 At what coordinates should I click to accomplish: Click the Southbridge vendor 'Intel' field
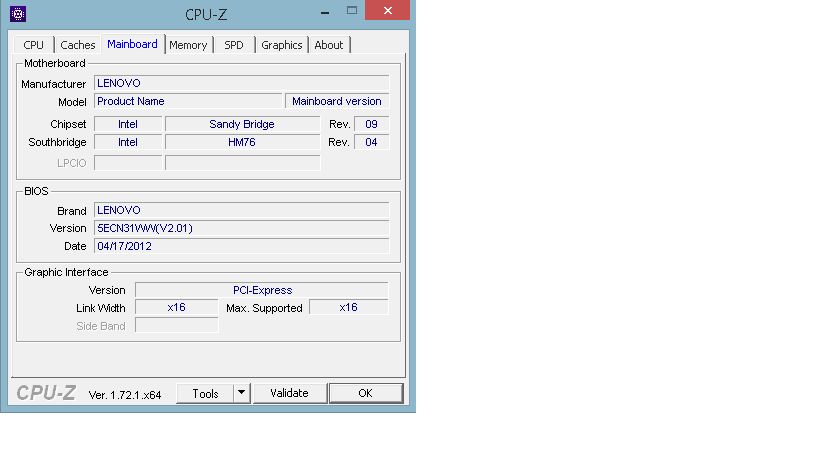point(128,142)
